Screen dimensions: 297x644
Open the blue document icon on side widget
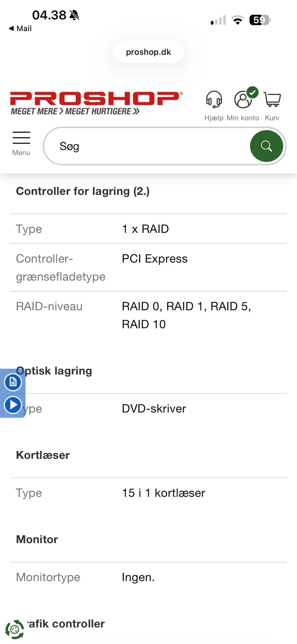13,382
